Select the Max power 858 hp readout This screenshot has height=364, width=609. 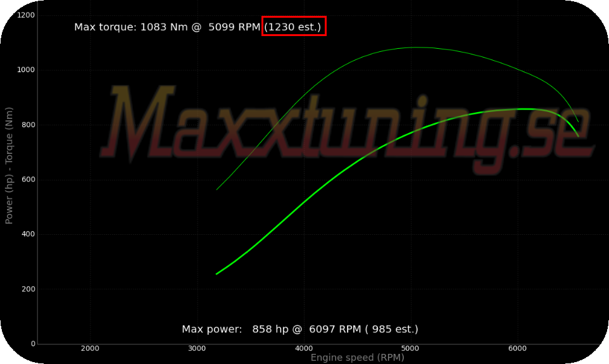coord(300,329)
